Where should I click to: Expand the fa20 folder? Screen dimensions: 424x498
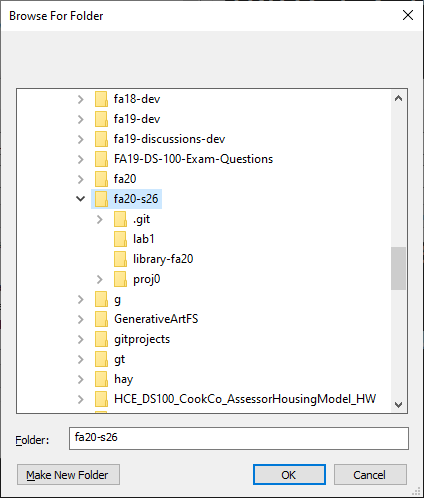click(80, 179)
